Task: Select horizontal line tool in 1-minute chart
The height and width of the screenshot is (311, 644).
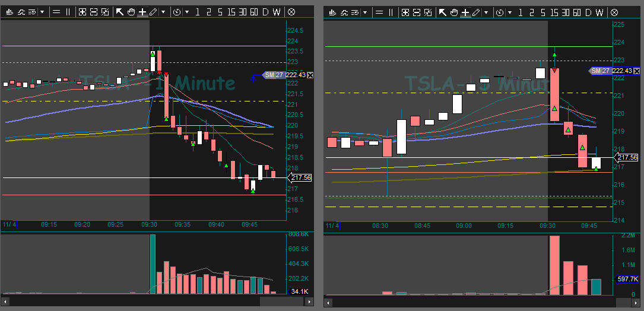Action: pyautogui.click(x=56, y=12)
